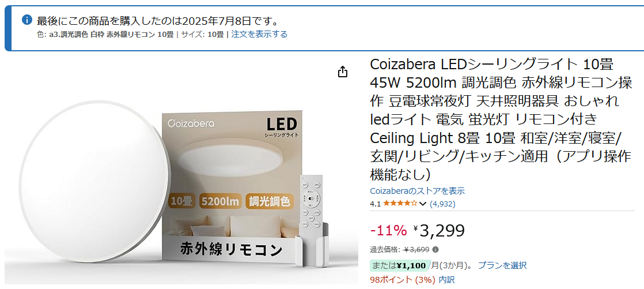Click the current ¥3,299 price
Screen dimensions: 644x289
[x=439, y=231]
